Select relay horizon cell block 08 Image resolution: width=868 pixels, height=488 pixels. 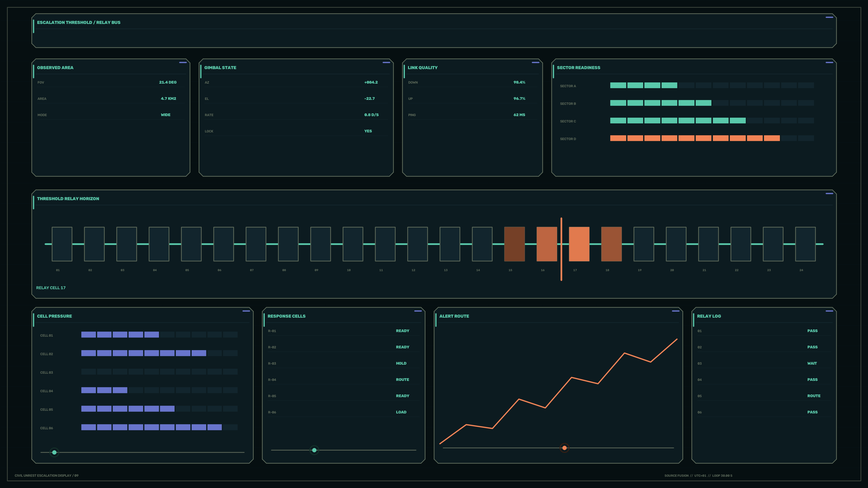[x=288, y=244]
